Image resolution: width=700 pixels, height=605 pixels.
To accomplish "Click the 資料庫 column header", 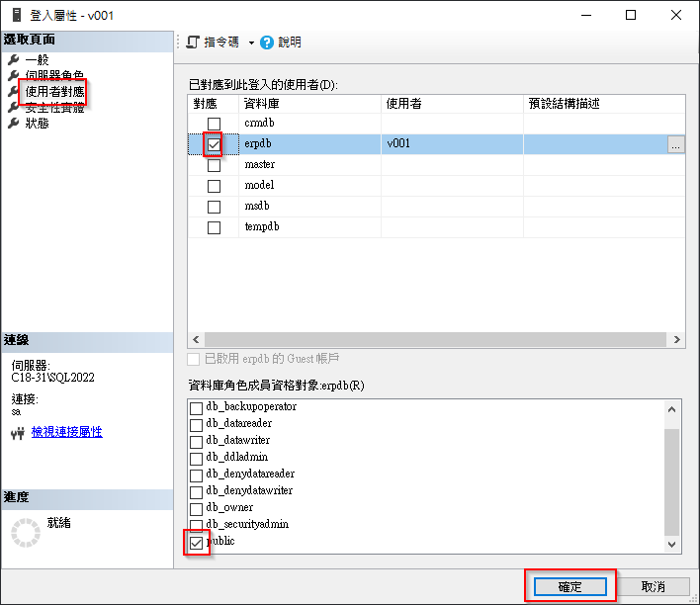I will (x=309, y=104).
